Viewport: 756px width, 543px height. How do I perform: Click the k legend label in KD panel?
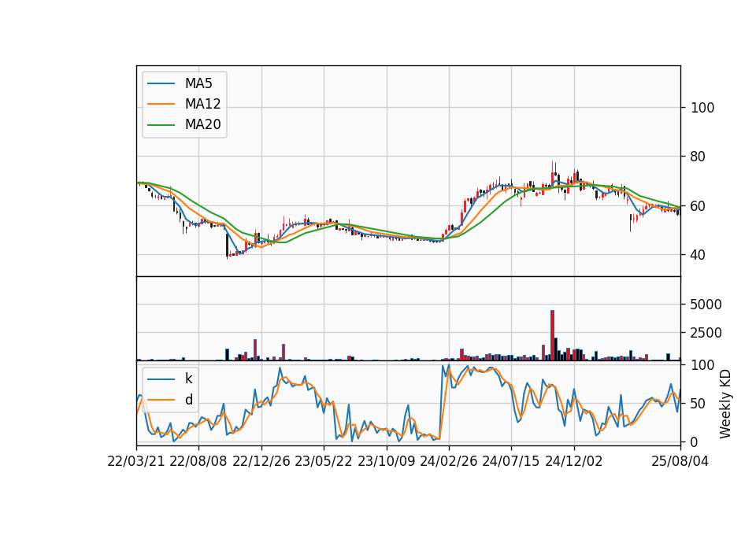[188, 379]
